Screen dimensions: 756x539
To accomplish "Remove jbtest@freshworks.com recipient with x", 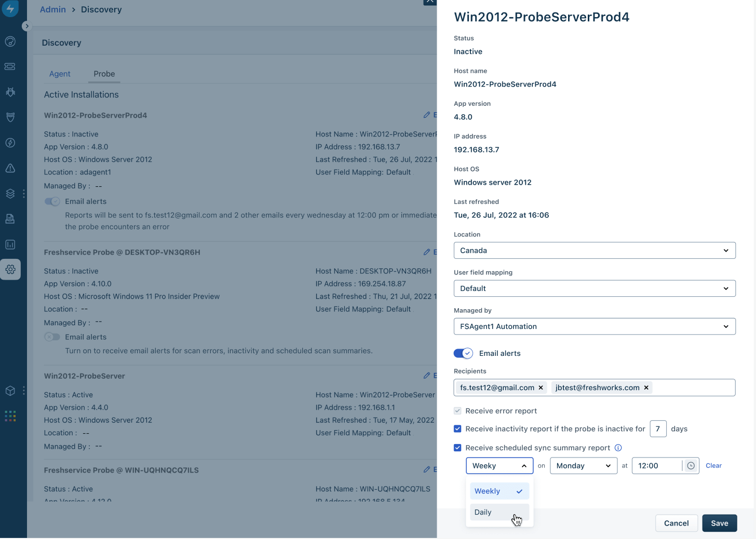I will click(646, 388).
